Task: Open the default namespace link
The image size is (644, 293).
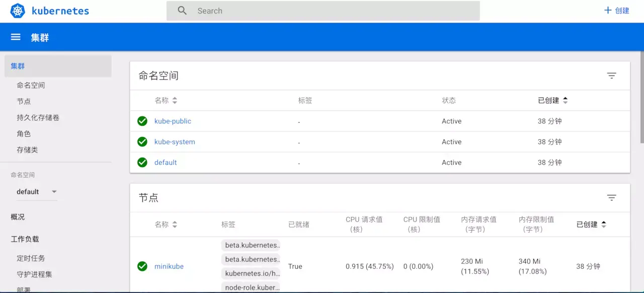Action: [x=166, y=162]
